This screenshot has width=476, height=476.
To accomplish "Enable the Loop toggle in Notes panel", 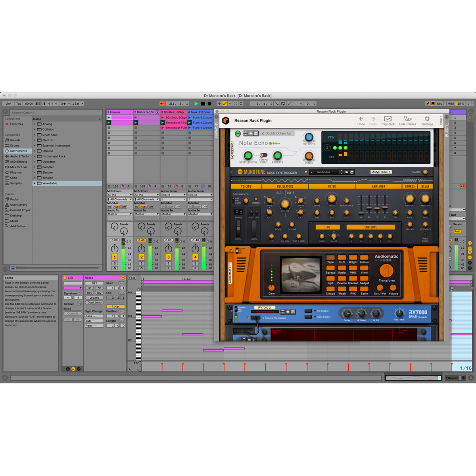I will [116, 306].
